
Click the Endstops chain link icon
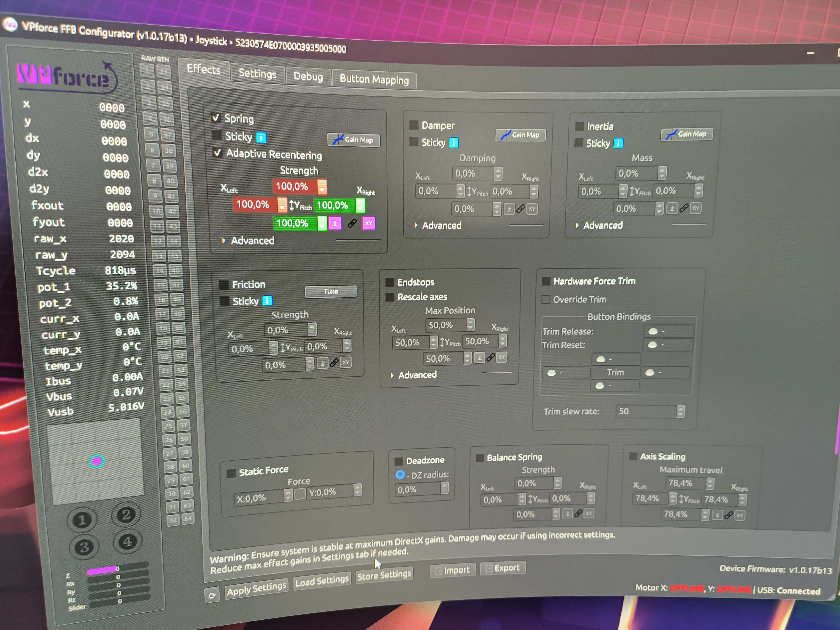point(490,357)
